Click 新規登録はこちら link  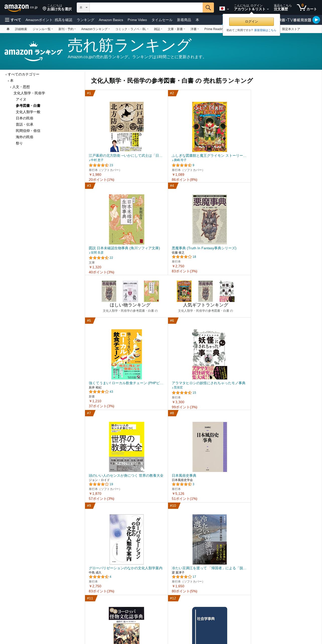[265, 30]
